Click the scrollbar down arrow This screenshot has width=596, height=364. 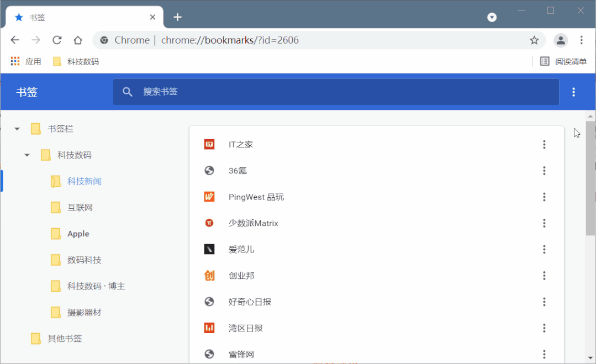[x=590, y=358]
